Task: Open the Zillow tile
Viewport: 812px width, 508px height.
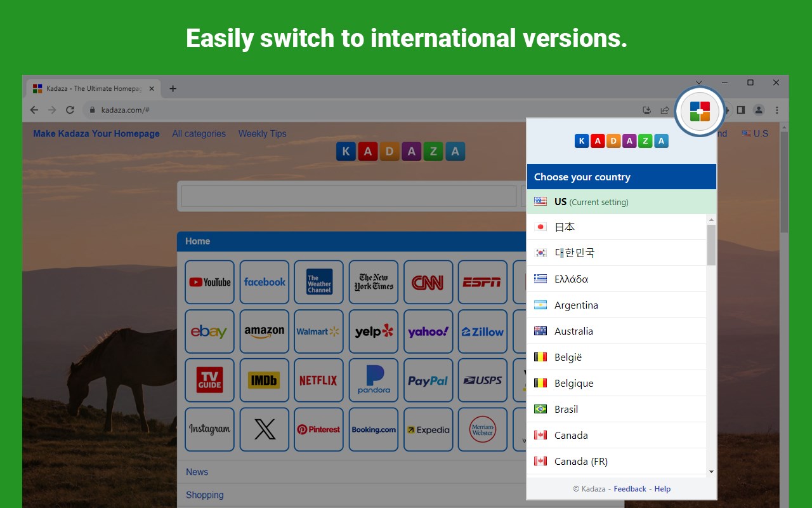Action: tap(483, 331)
